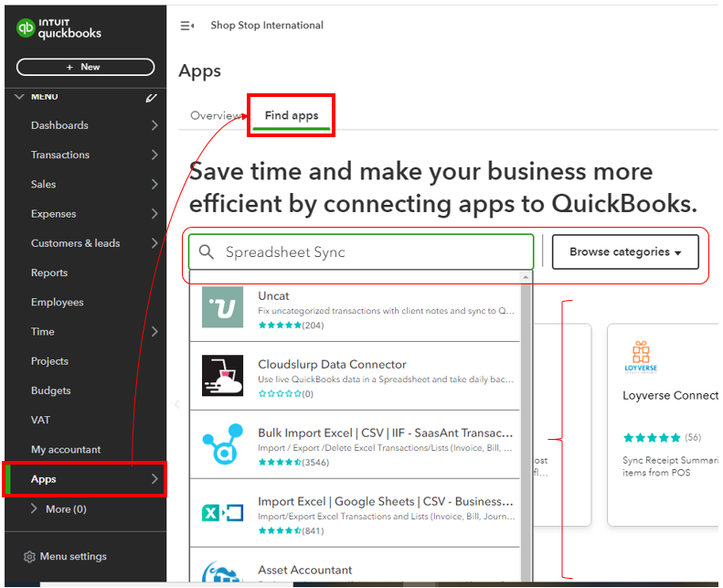Expand the Customers & leads chevron

click(154, 243)
